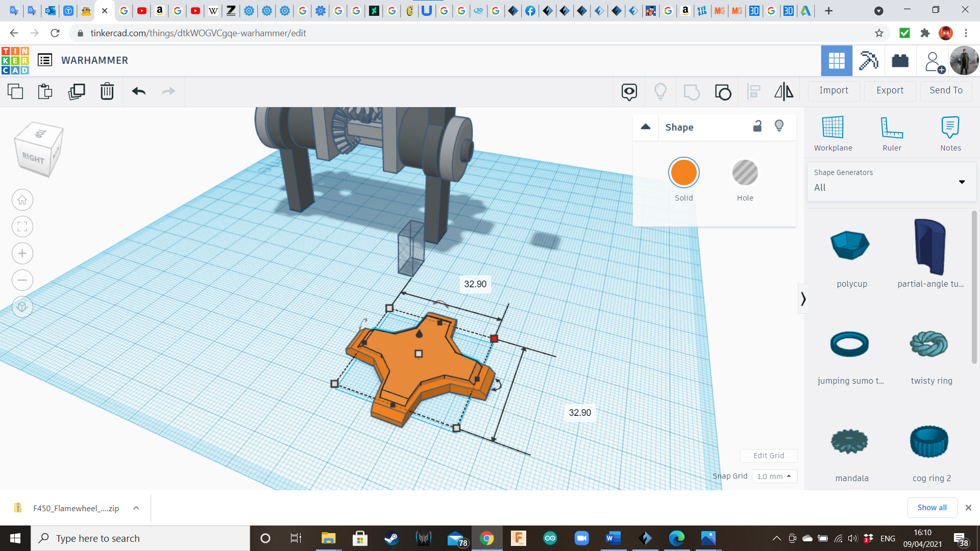Click the Home view icon

pos(22,200)
